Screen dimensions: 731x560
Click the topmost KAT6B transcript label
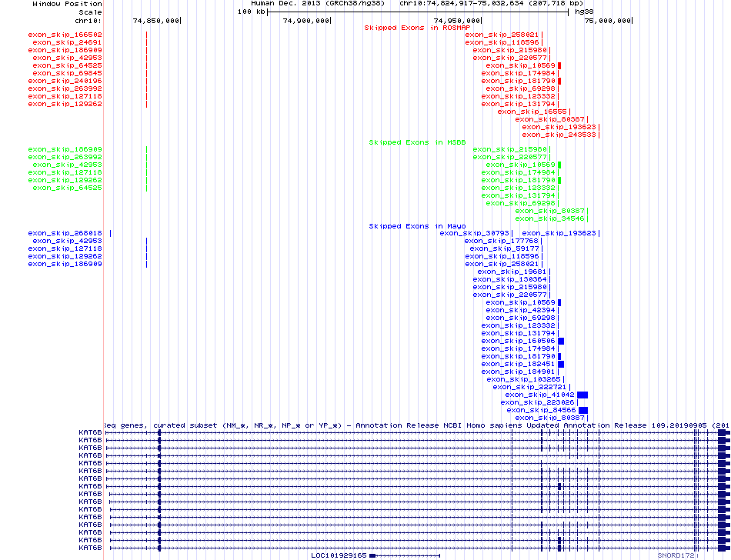point(90,432)
